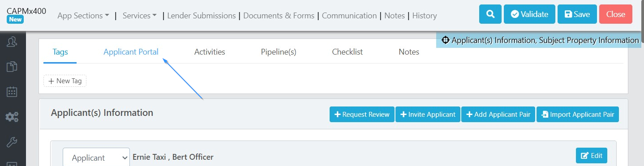Image resolution: width=644 pixels, height=166 pixels.
Task: Click the New status badge under CAPMx400
Action: tap(15, 19)
